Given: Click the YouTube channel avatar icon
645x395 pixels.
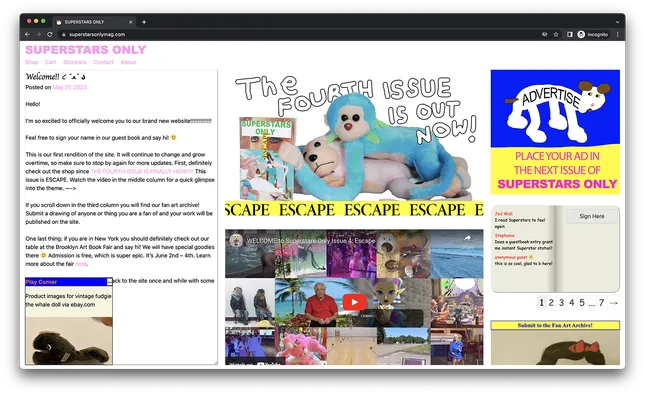Looking at the screenshot, I should (236, 240).
